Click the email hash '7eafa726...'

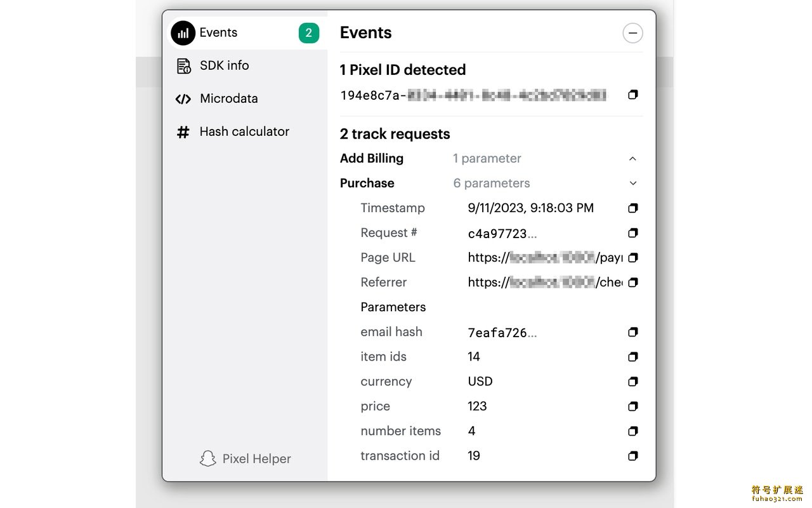point(502,333)
